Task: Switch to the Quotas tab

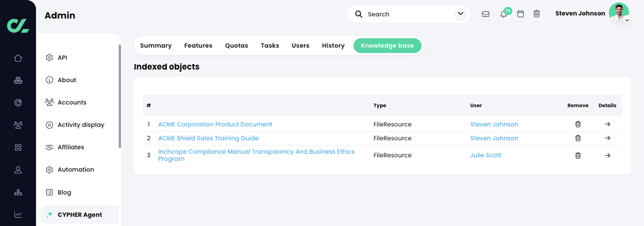Action: [x=236, y=46]
